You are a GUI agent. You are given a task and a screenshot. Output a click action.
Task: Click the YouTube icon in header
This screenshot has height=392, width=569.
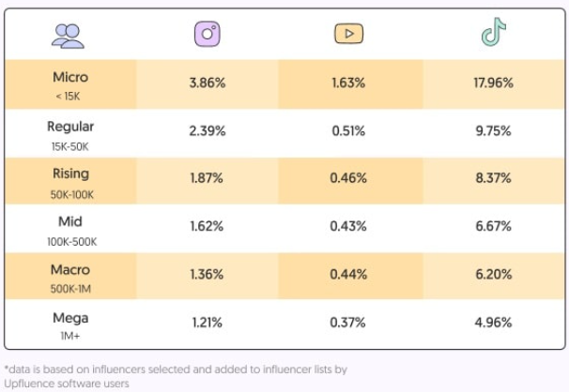348,35
